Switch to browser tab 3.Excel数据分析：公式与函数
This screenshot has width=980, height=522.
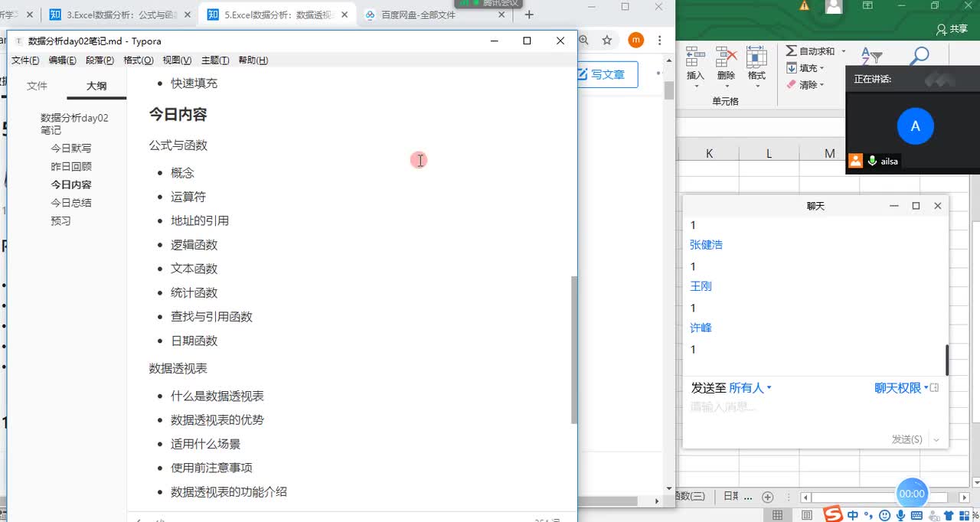(x=121, y=15)
